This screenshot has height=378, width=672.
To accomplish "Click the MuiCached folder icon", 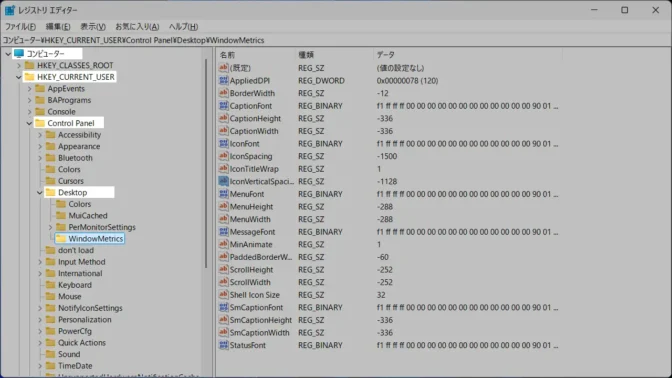I will [x=61, y=215].
